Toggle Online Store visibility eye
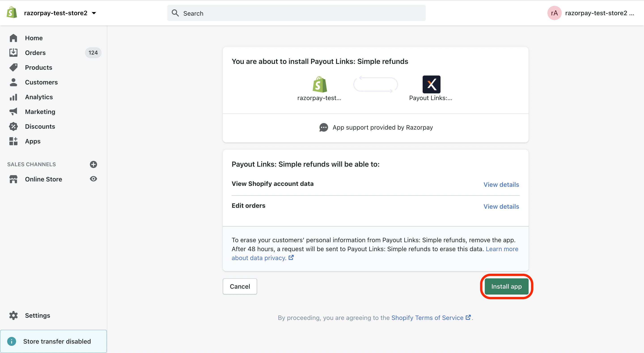 pos(93,179)
